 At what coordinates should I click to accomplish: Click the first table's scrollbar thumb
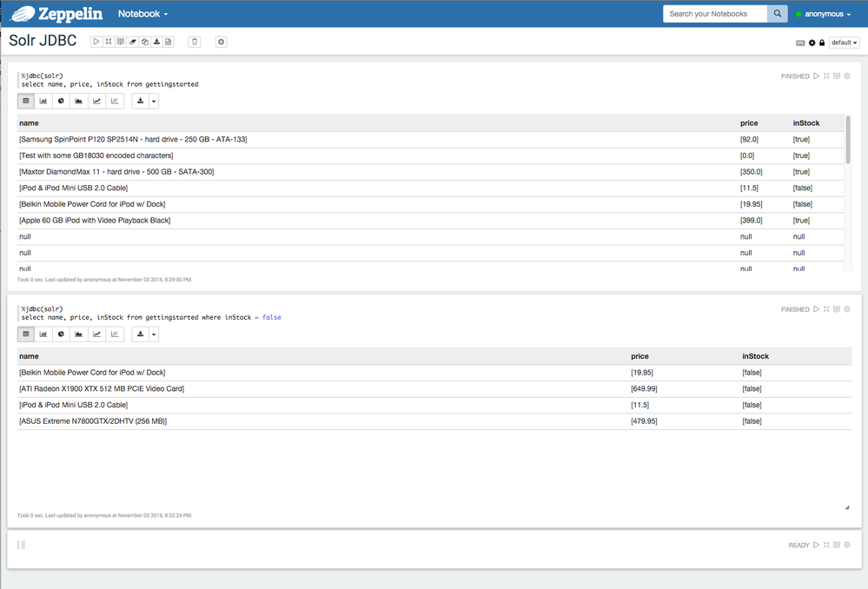(847, 140)
